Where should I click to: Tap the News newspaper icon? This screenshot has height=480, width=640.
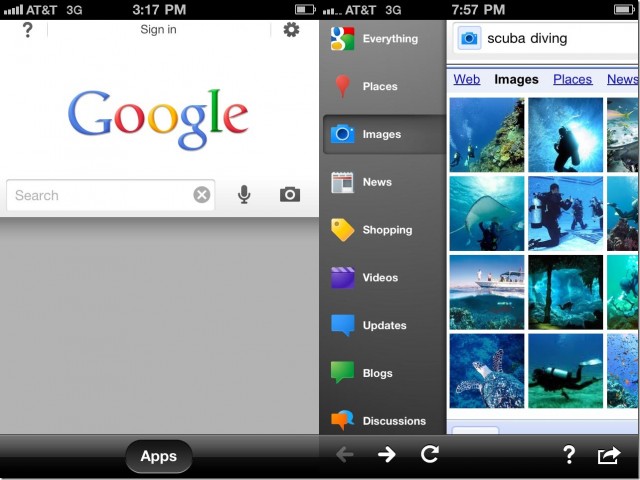pyautogui.click(x=342, y=182)
